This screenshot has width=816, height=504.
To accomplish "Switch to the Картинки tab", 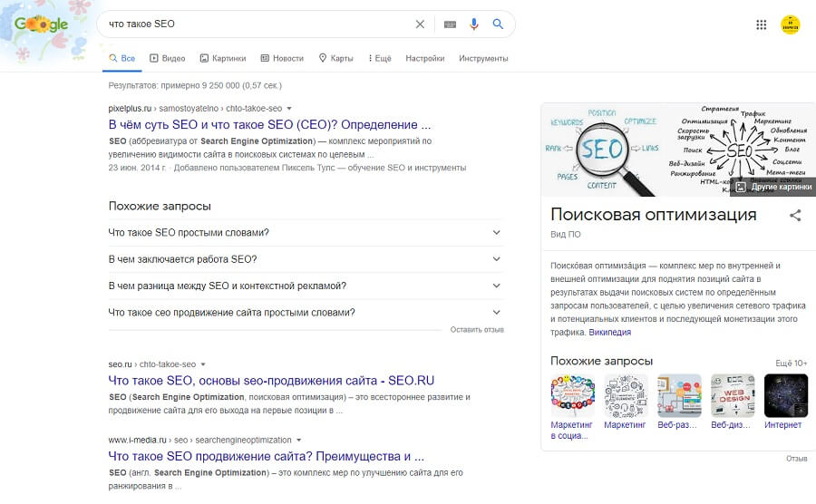I will coord(223,58).
